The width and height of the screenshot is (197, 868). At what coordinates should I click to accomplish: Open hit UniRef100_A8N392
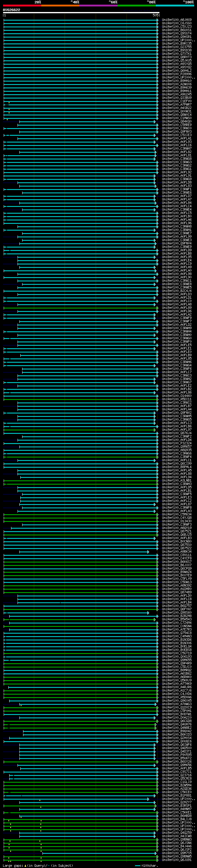(177, 585)
